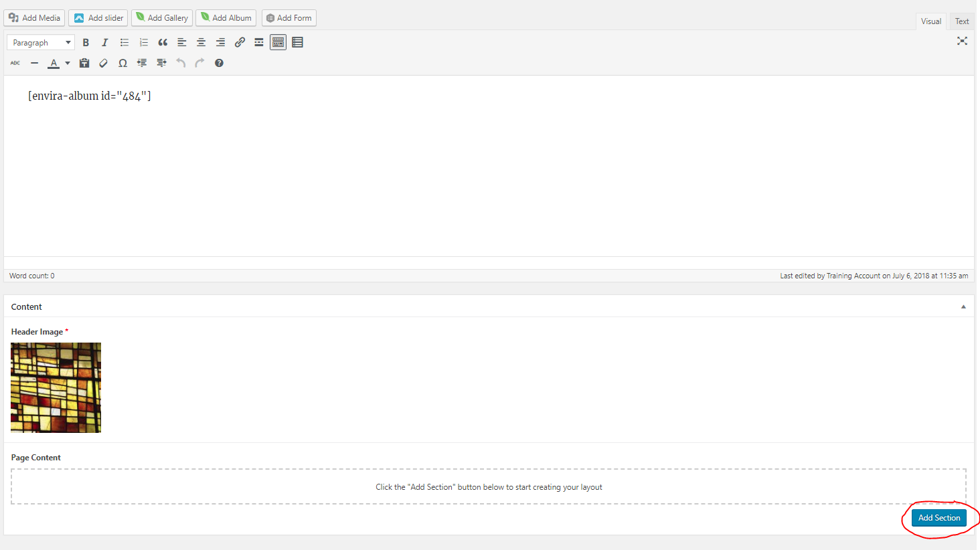Viewport: 980px width, 550px height.
Task: Apply the text color using the A swatch
Action: 54,63
